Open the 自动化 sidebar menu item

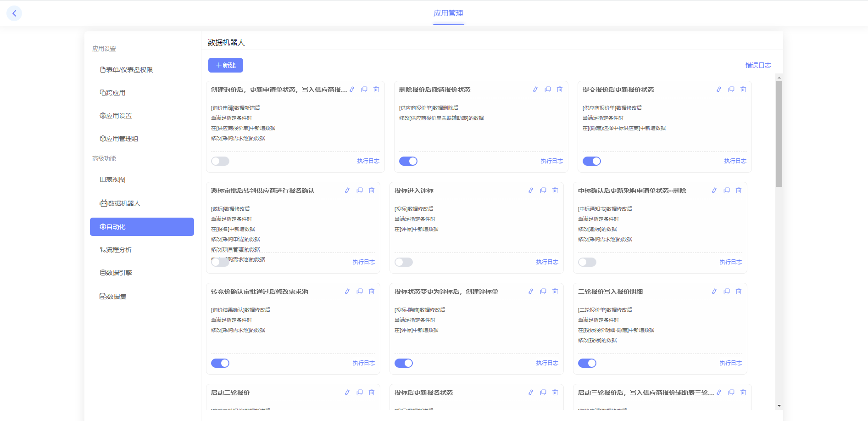142,227
